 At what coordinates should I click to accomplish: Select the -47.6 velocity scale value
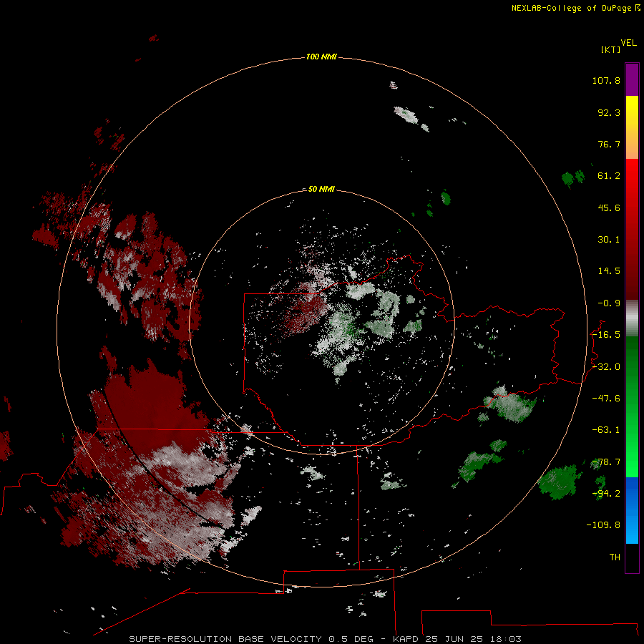click(606, 399)
